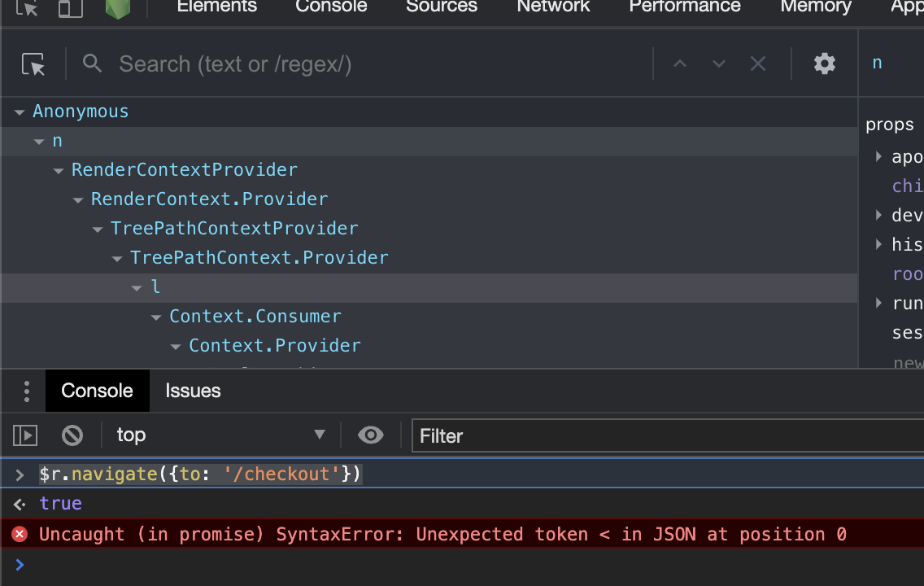924x586 pixels.
Task: Clear the component search with X icon
Action: point(758,63)
